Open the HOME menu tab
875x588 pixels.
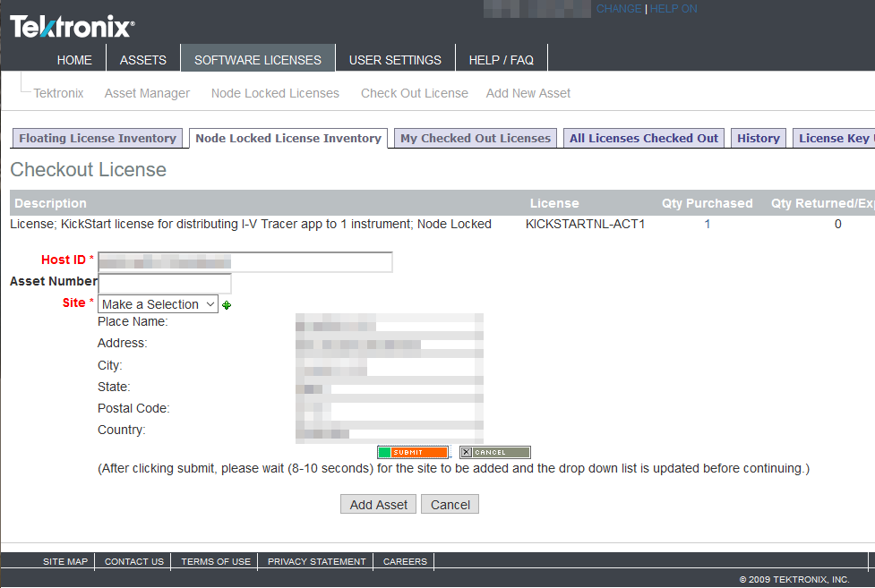point(74,60)
